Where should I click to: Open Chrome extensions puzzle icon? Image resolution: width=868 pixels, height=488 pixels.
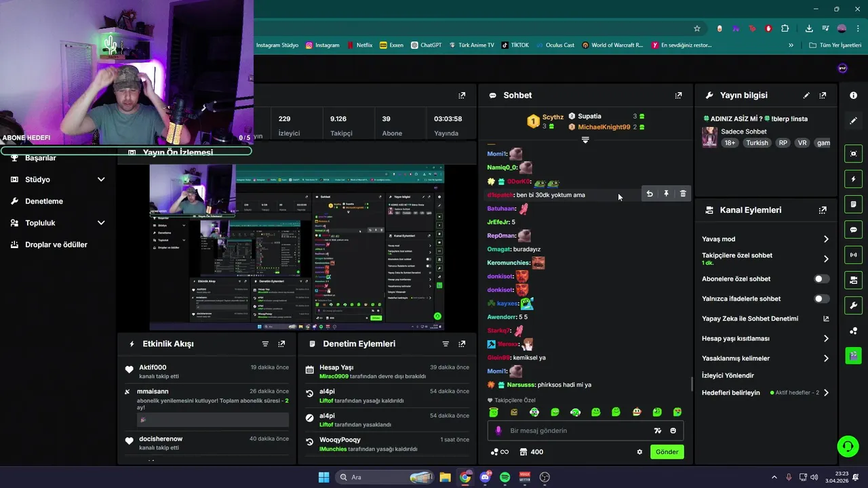(785, 28)
